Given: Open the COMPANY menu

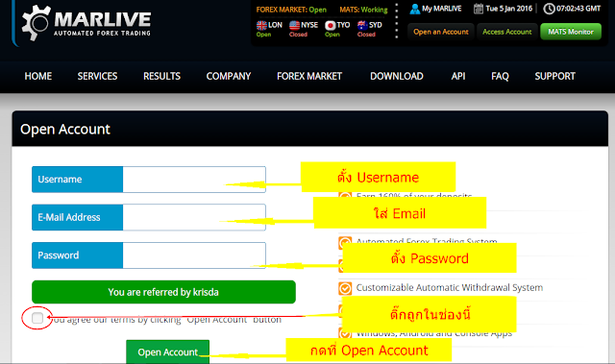Looking at the screenshot, I should (x=229, y=76).
